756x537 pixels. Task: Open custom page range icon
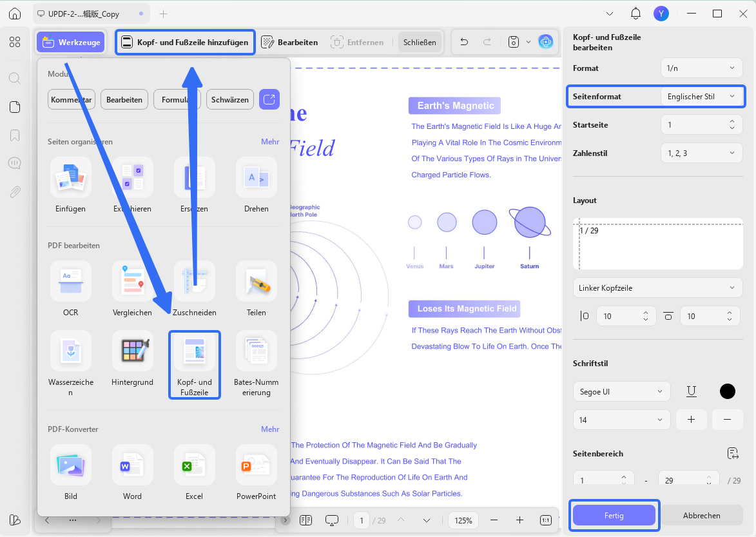pos(732,453)
